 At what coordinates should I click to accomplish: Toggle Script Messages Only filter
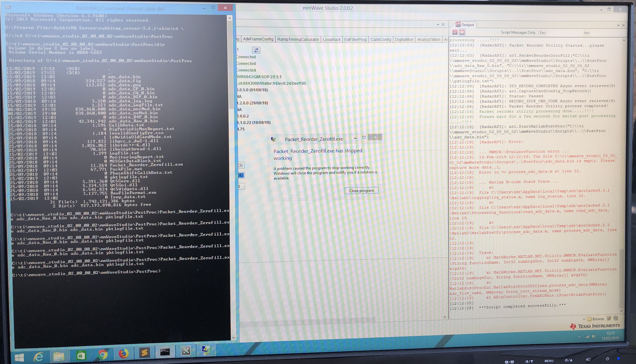tap(518, 32)
